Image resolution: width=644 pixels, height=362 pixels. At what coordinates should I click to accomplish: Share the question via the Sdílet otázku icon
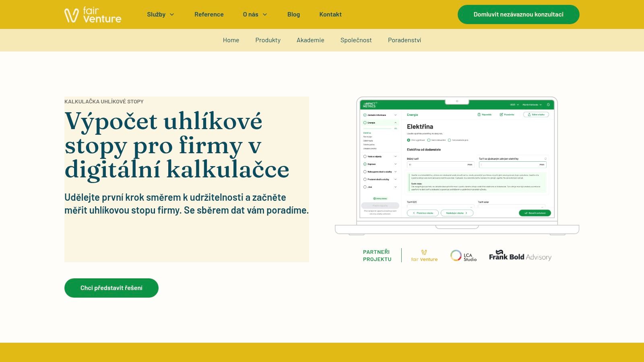(x=529, y=115)
